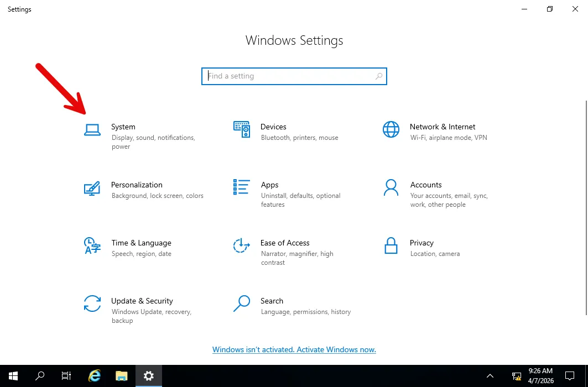Open the Ease of Access icon
The height and width of the screenshot is (387, 588).
click(x=242, y=245)
